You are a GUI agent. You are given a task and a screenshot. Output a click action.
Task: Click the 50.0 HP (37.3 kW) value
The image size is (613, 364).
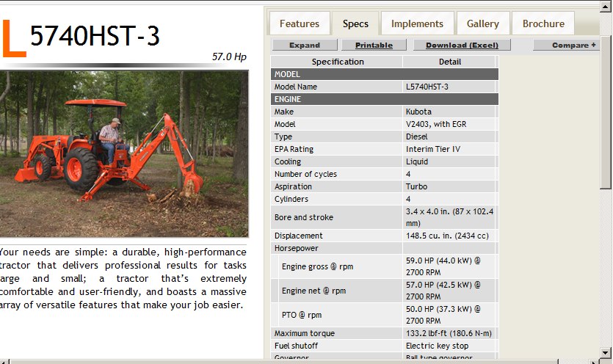coord(443,315)
